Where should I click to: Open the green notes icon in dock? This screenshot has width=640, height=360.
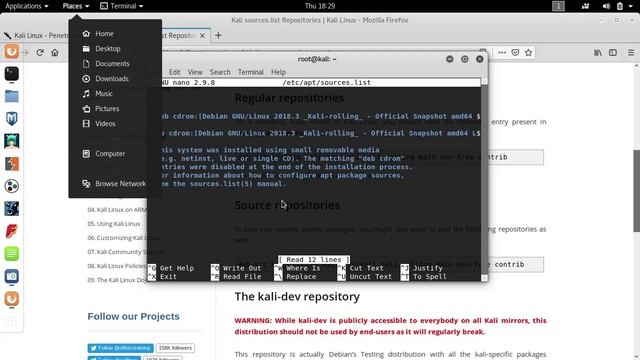point(11,253)
